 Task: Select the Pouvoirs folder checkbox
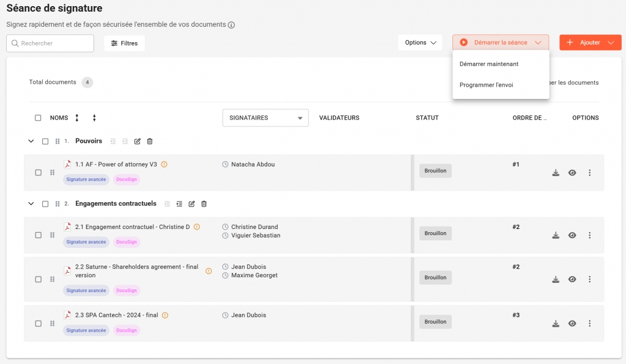[45, 141]
